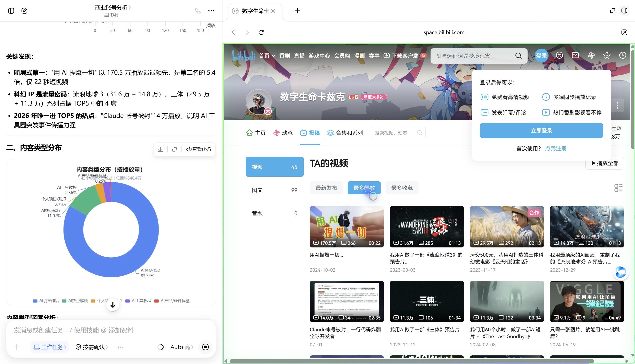Click the 数字生命卡兹克 profile avatar
Screen dimensions: 635x364
pyautogui.click(x=259, y=102)
